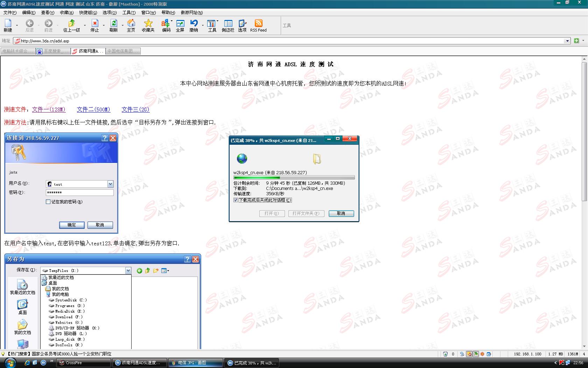Click the green Go arrow beside address bar
Screen dimensions: 588x368
[576, 41]
